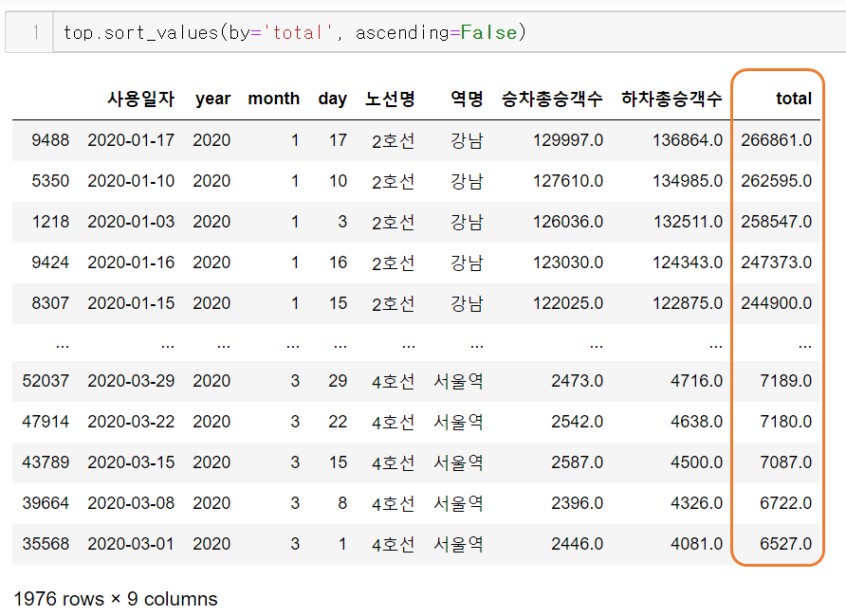Screen dimensions: 846x616
Task: Click row index 43789
Action: point(46,462)
